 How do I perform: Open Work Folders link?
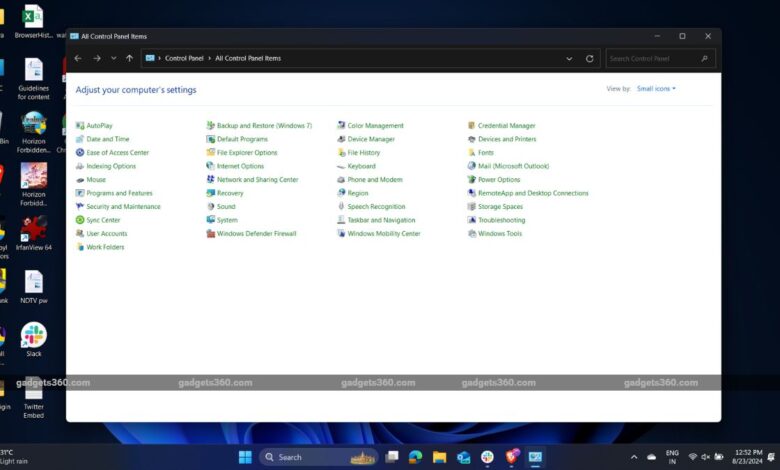click(105, 247)
